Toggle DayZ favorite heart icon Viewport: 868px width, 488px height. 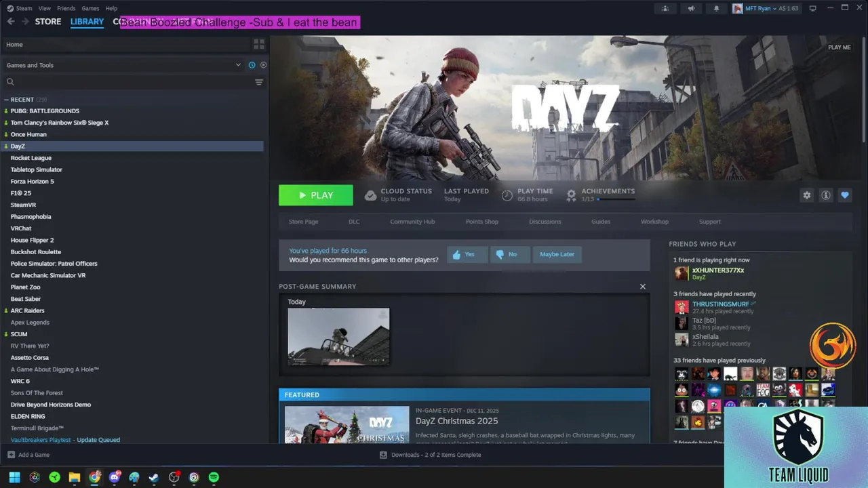click(845, 195)
